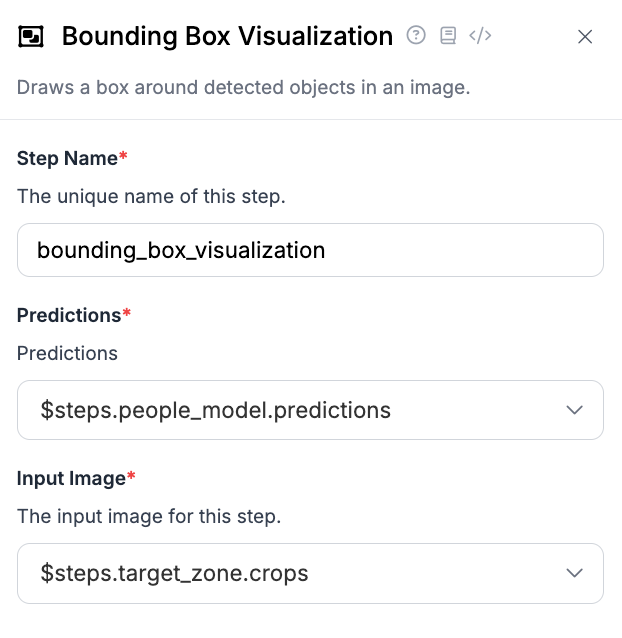Viewport: 622px width, 638px height.
Task: Close the Bounding Box Visualization panel
Action: [x=586, y=37]
